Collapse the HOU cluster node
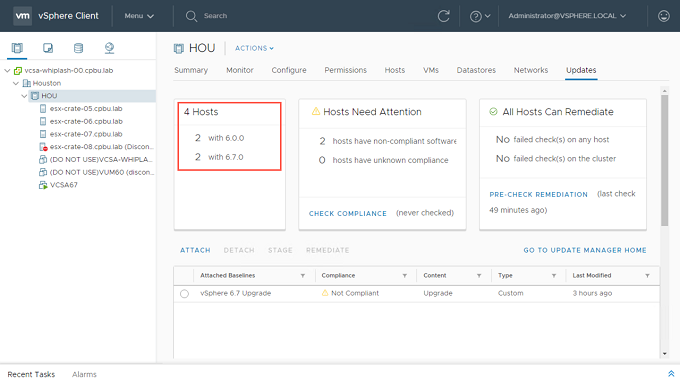Viewport: 680px width, 382px height. [x=24, y=96]
